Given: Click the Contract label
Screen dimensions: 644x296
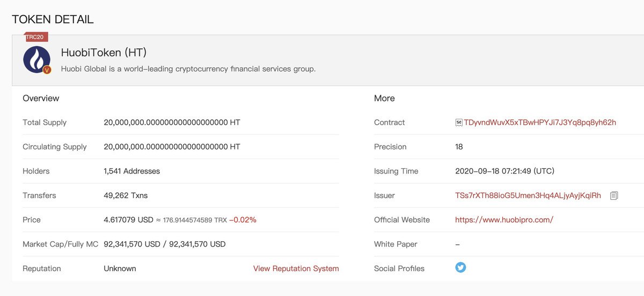Looking at the screenshot, I should [390, 122].
